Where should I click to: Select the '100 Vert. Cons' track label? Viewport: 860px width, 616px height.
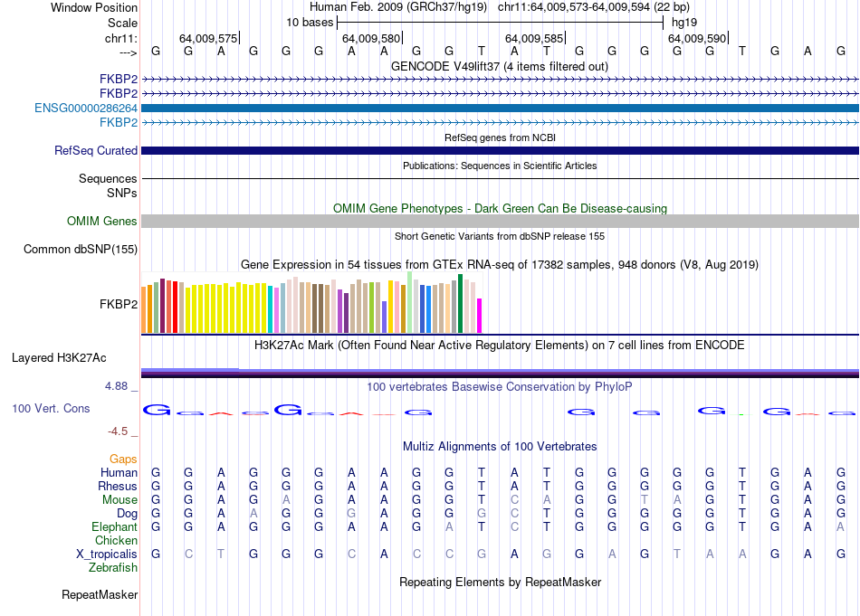click(51, 408)
